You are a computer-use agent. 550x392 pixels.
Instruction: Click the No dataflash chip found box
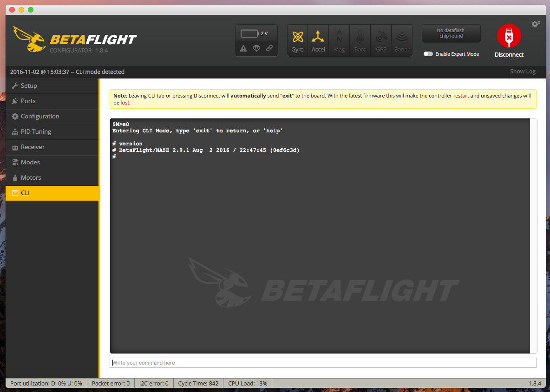click(x=451, y=33)
